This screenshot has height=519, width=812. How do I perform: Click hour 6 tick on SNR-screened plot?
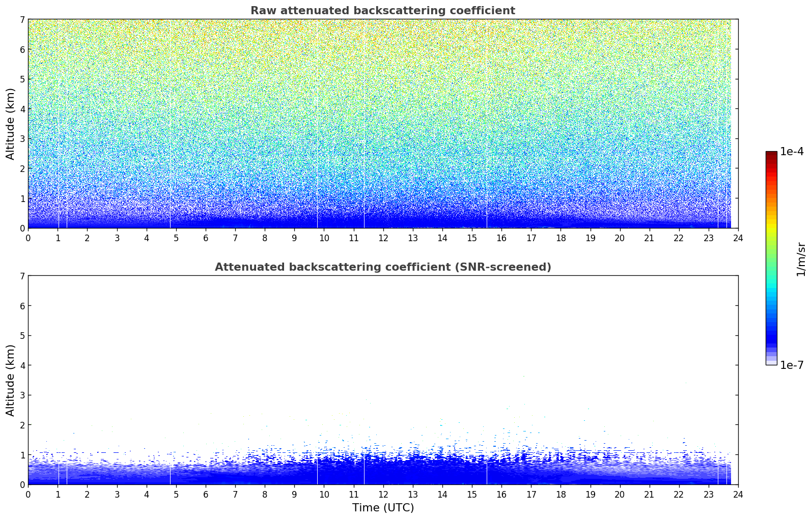[x=206, y=494]
